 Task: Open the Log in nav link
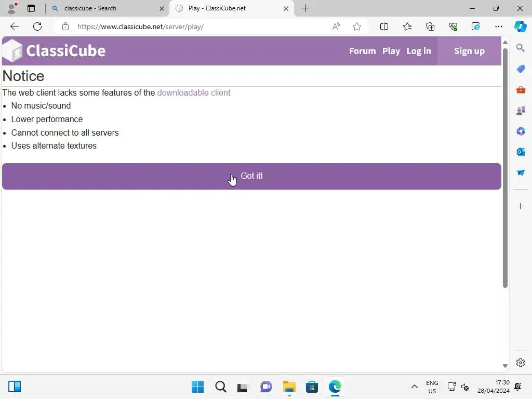pos(419,51)
